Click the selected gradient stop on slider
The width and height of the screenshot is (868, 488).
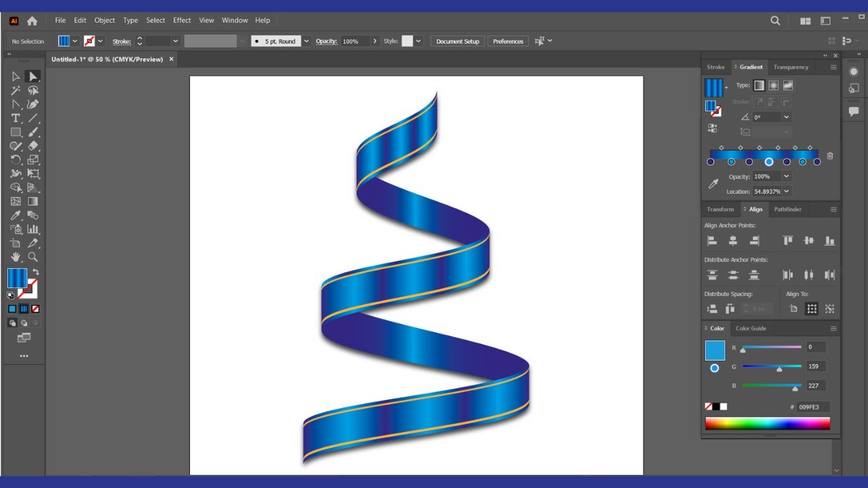click(769, 162)
